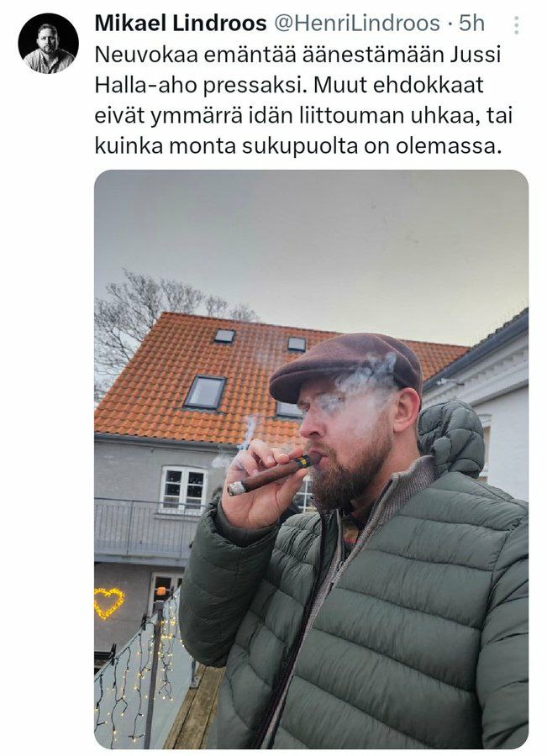Click the white-framed window under the roof
Image resolution: width=547 pixels, height=756 pixels.
click(183, 487)
